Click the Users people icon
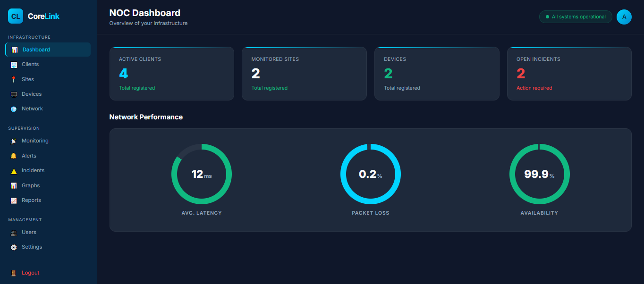Screen dimensions: 644x284 (14, 233)
